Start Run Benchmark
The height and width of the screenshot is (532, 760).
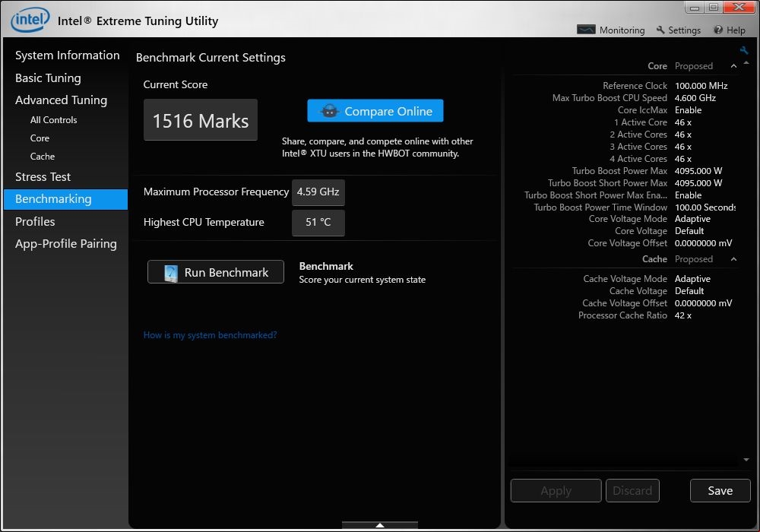(x=216, y=272)
